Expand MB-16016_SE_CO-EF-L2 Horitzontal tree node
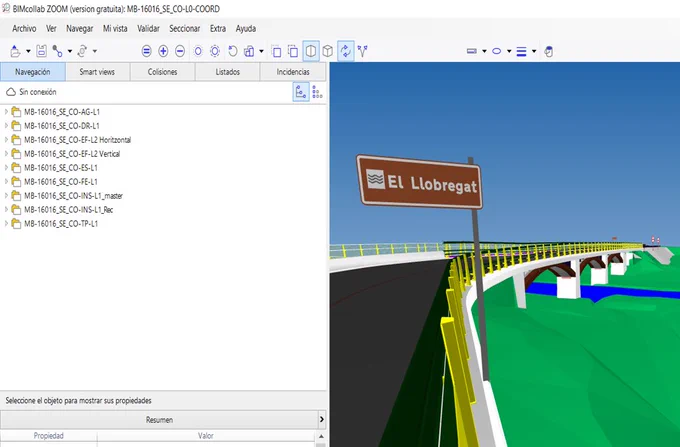 click(6, 140)
